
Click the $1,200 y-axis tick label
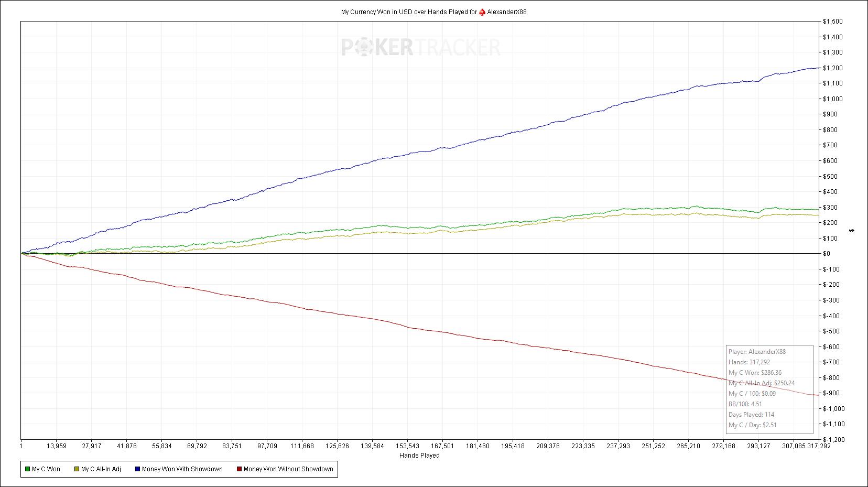(832, 68)
